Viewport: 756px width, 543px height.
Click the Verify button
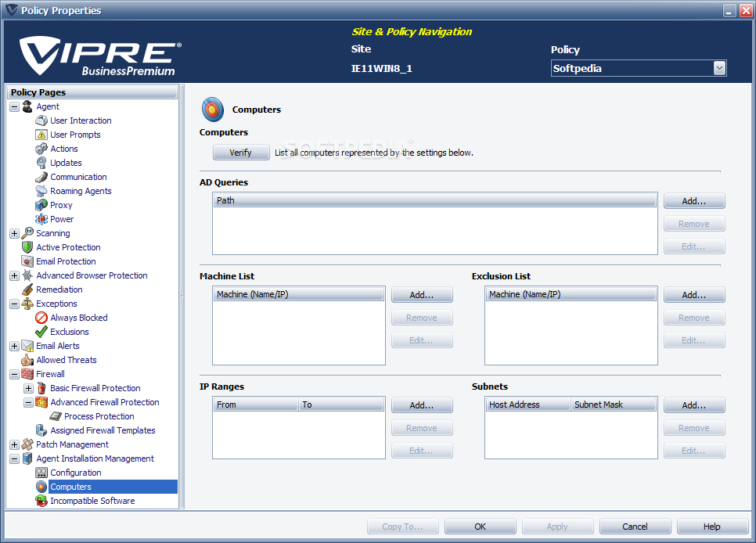[241, 153]
